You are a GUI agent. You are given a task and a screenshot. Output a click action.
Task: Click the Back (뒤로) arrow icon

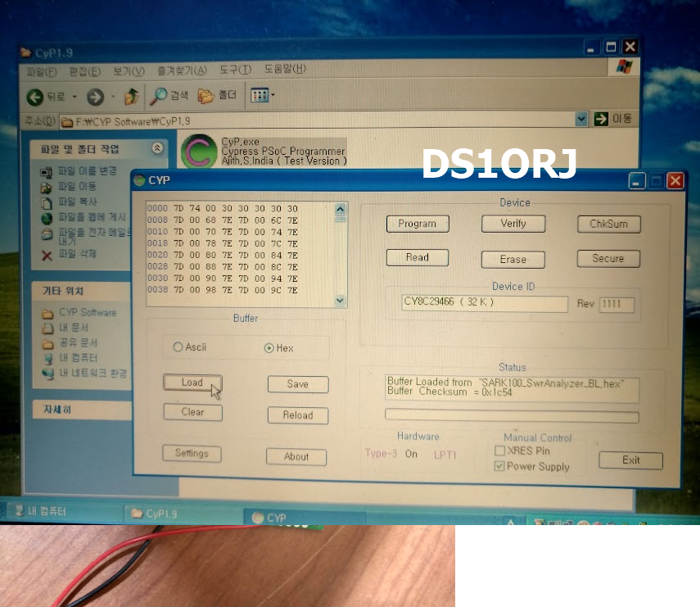pos(35,97)
